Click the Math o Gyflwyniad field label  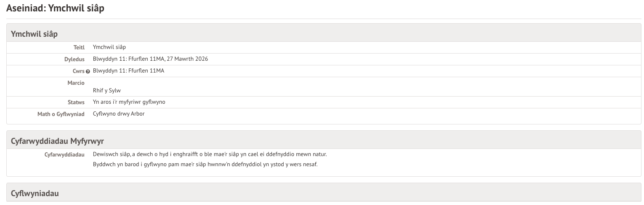(x=61, y=114)
